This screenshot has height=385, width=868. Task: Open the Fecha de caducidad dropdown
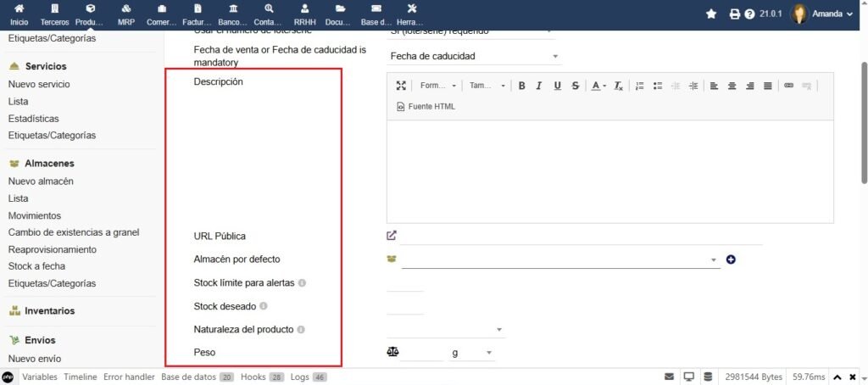[472, 56]
